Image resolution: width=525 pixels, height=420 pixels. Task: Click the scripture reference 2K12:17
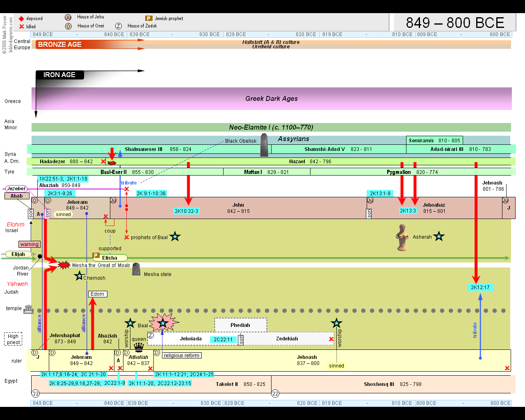click(x=480, y=288)
